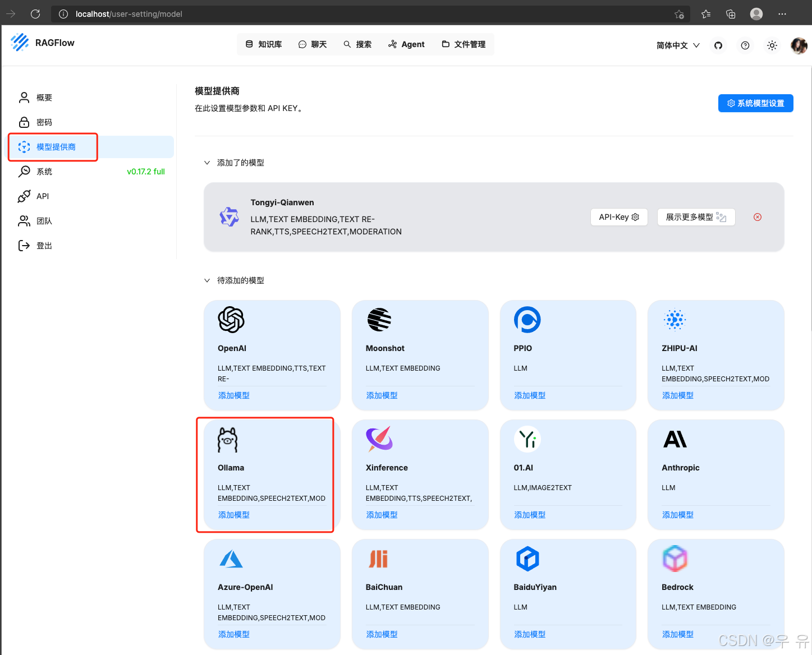Screen dimensions: 812x655
Task: Click the BaiduYiyan logo icon
Action: point(527,559)
